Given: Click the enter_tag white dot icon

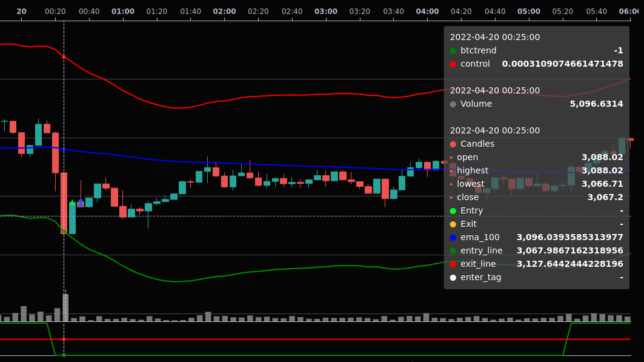Looking at the screenshot, I should click(453, 277).
